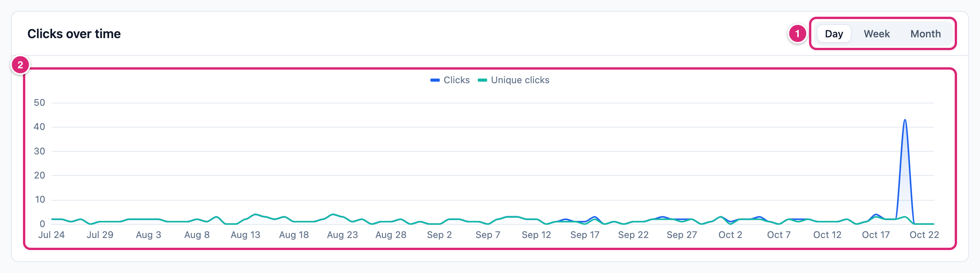The height and width of the screenshot is (273, 980).
Task: Click the 'Aug 3' axis label
Action: (x=149, y=235)
